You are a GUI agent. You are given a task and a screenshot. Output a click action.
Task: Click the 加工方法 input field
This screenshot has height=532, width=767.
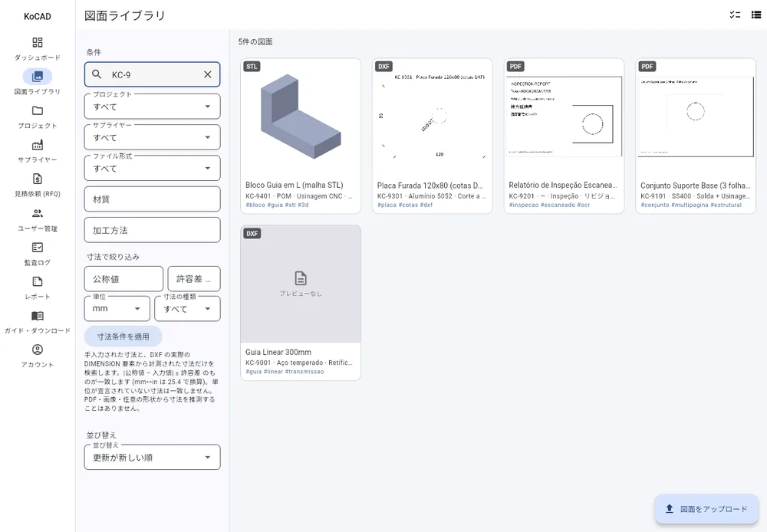[152, 230]
